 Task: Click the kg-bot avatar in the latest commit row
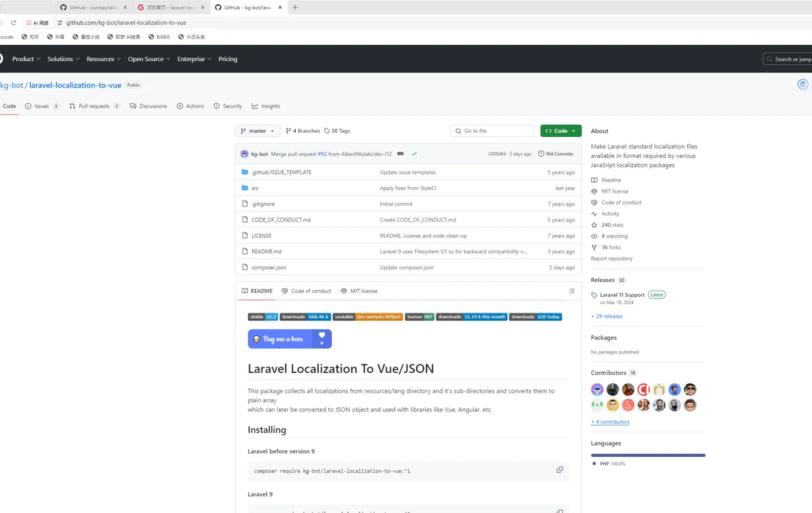coord(244,154)
